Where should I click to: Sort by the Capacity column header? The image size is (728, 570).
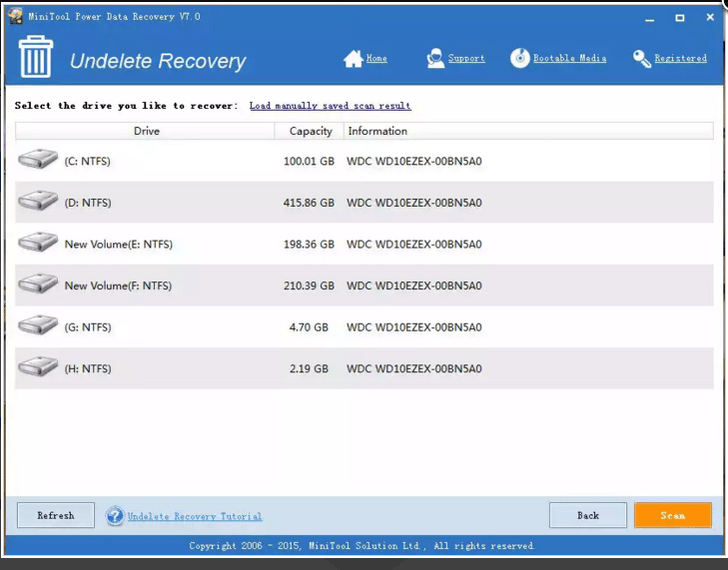(310, 131)
